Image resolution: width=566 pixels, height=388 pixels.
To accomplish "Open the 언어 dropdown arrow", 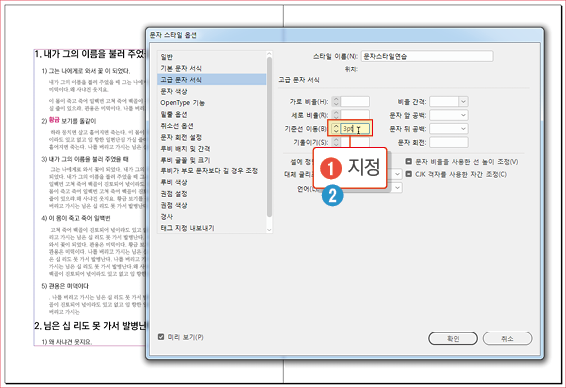I will click(x=397, y=188).
